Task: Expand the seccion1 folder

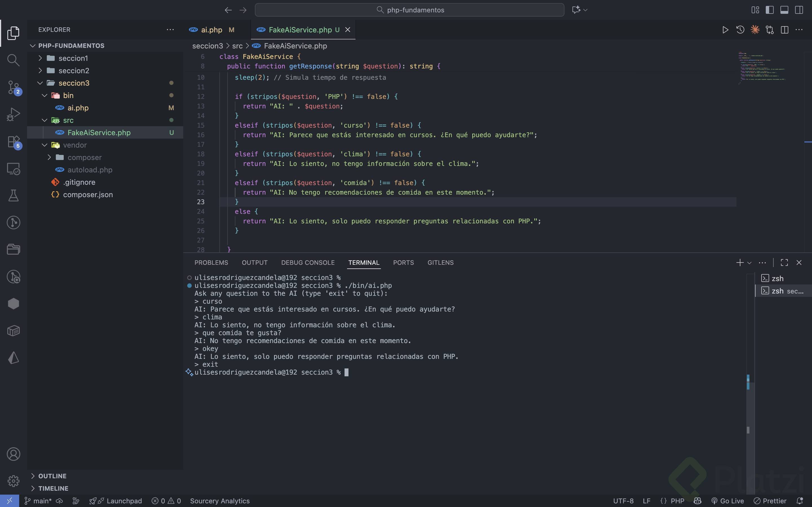Action: (x=73, y=58)
